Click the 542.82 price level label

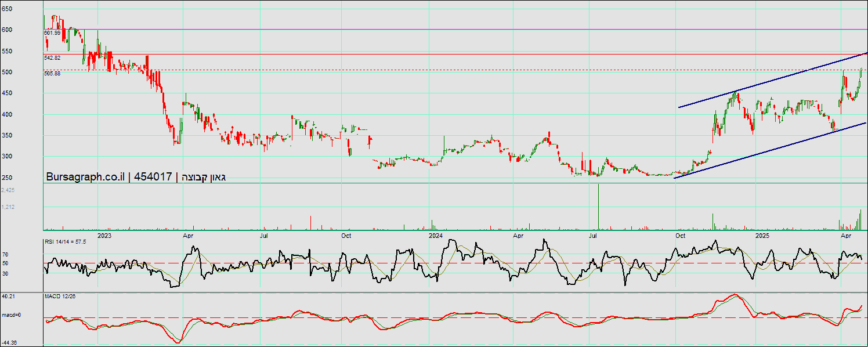point(52,58)
